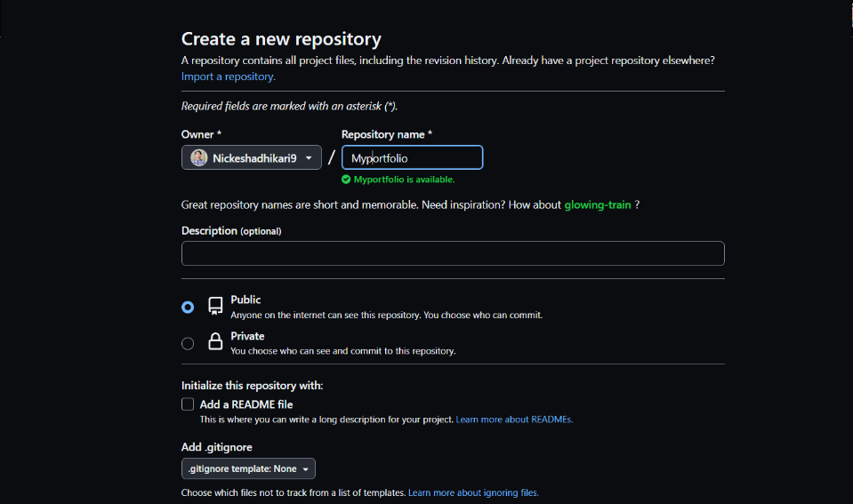Open Learn more about READMEs link
The height and width of the screenshot is (504, 853).
[x=514, y=420]
